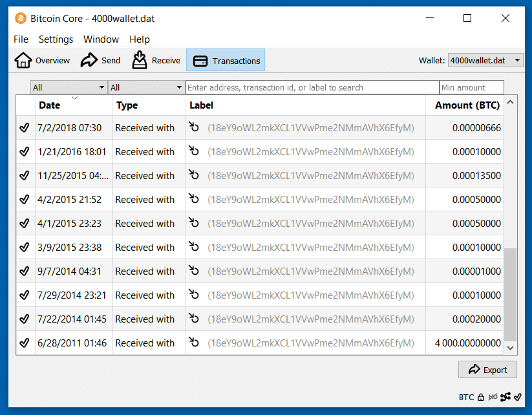Click Received with in 7/29/2014 row
Image resolution: width=532 pixels, height=415 pixels.
[145, 295]
